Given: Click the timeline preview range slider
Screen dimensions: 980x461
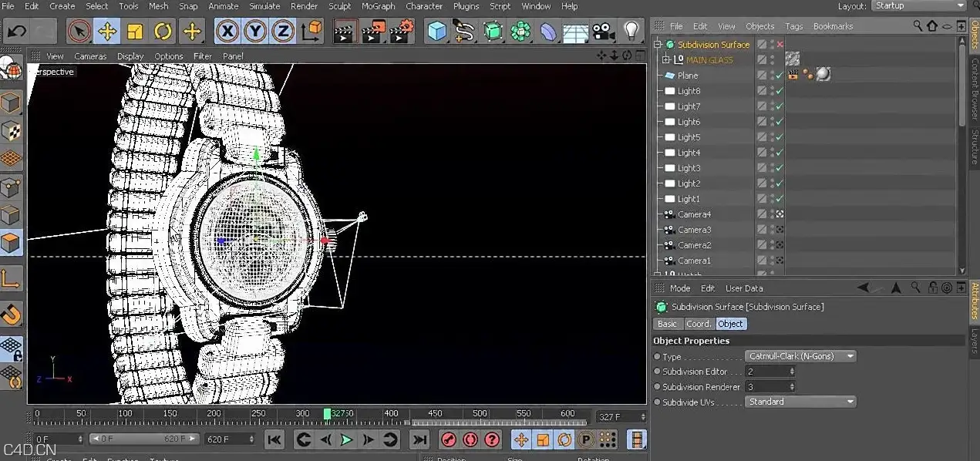Looking at the screenshot, I should (145, 439).
